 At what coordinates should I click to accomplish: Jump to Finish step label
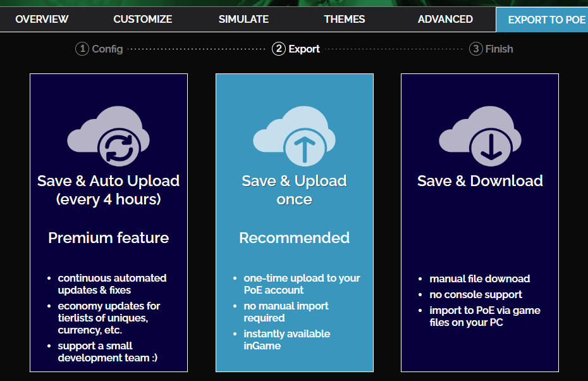499,49
